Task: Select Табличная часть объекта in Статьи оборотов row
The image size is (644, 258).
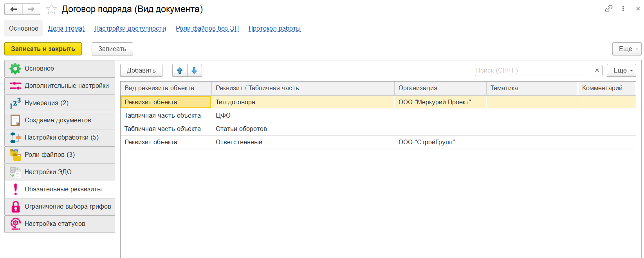Action: tap(166, 129)
